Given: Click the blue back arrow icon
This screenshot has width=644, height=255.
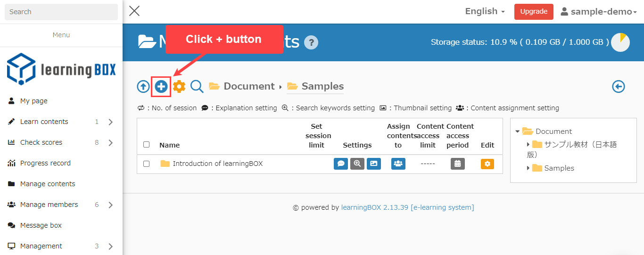Looking at the screenshot, I should (x=619, y=87).
